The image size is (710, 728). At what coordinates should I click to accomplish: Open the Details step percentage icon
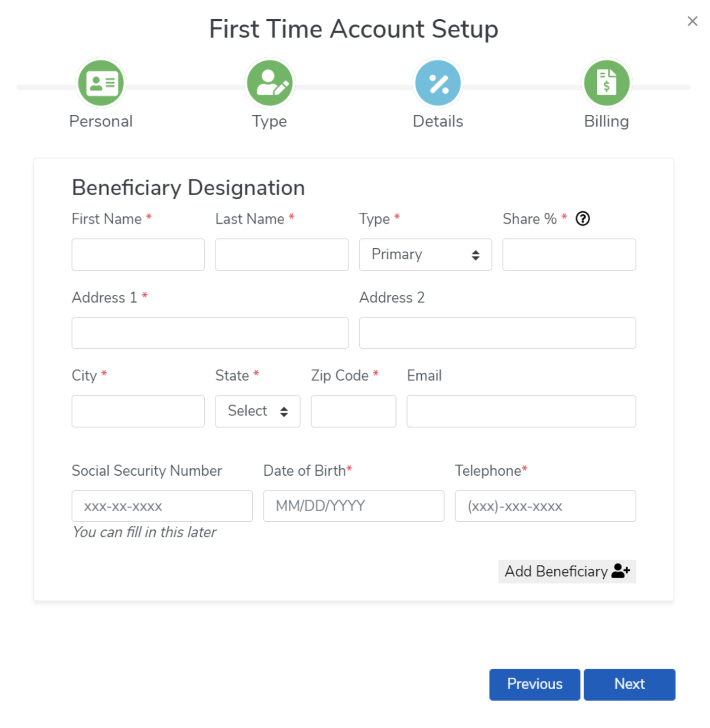coord(438,82)
